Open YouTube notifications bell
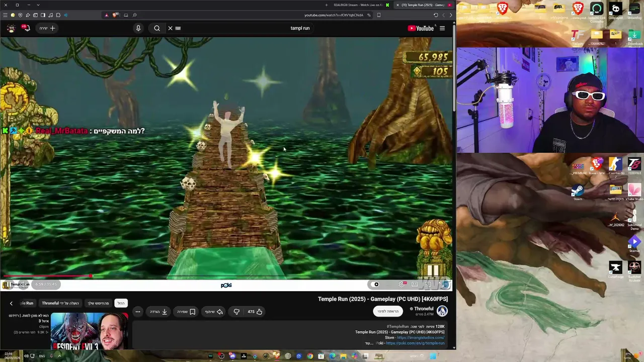 [26, 28]
